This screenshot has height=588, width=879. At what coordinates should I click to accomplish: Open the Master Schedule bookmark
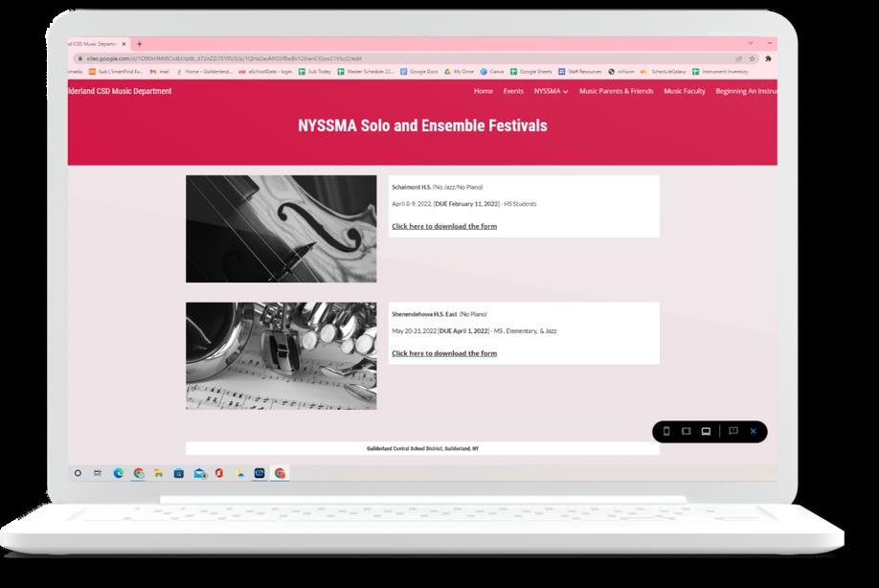[x=366, y=72]
